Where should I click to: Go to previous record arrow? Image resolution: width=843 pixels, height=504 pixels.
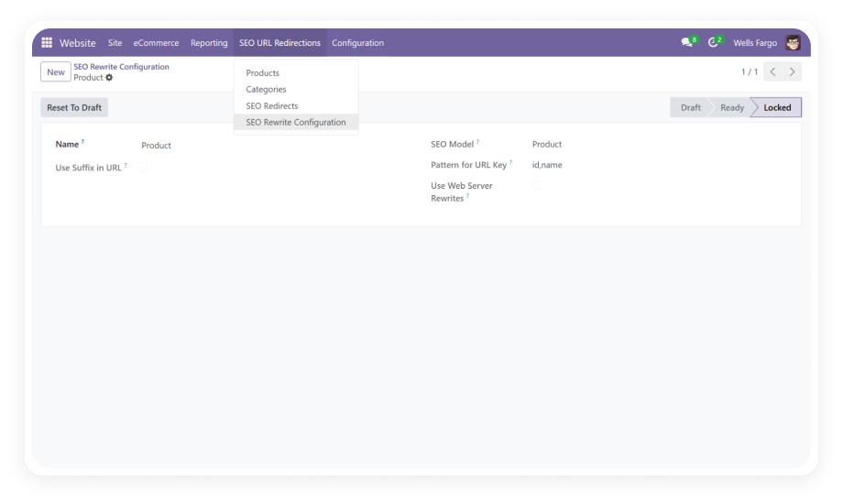click(x=772, y=71)
